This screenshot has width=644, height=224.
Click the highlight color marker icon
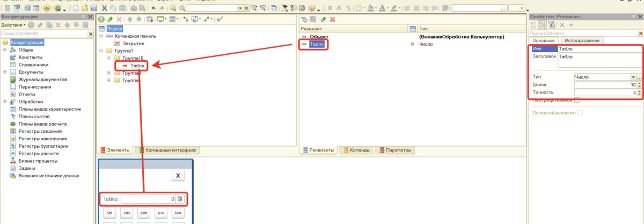393,8
